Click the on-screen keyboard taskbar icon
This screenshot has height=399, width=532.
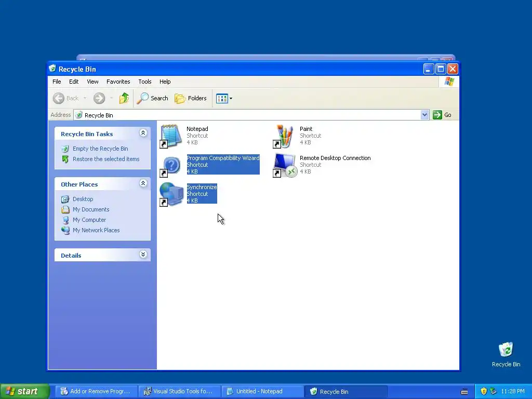coord(464,392)
